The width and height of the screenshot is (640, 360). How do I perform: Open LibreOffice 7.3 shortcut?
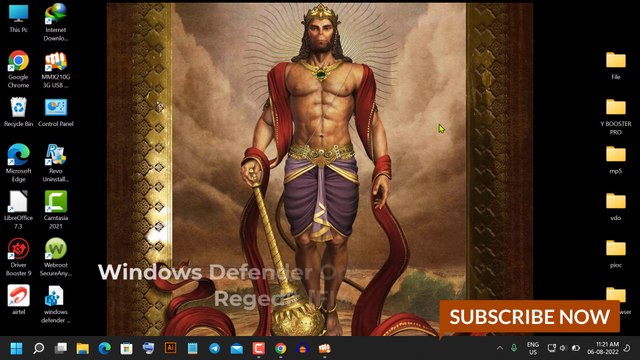pyautogui.click(x=18, y=210)
